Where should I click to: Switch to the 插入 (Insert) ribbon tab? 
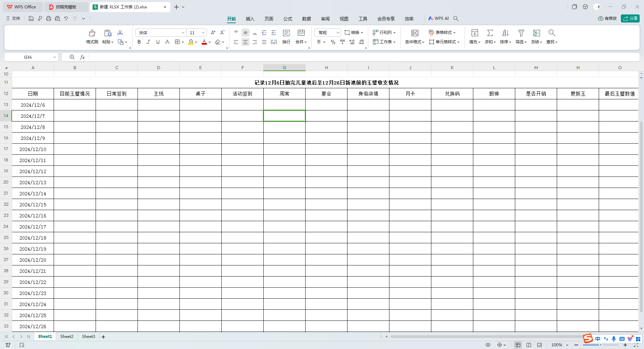pyautogui.click(x=250, y=19)
